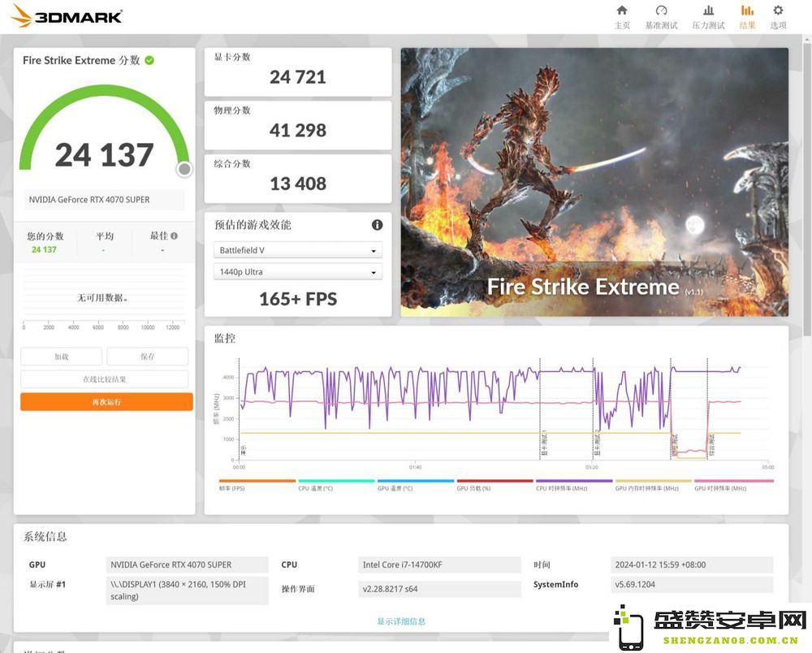Viewport: 812px width, 653px height.
Task: Toggle the GPU 温度 blue legend
Action: [415, 485]
